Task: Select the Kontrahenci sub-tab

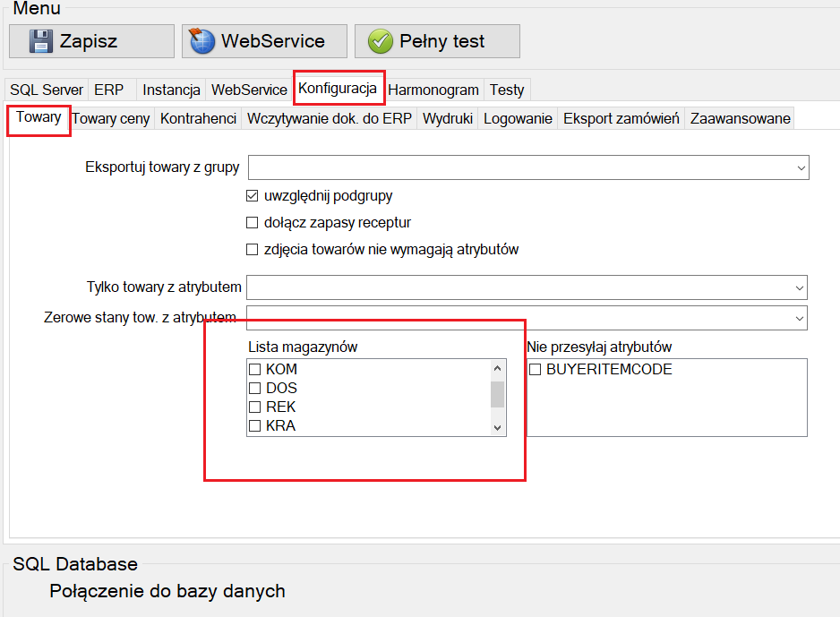Action: click(198, 118)
